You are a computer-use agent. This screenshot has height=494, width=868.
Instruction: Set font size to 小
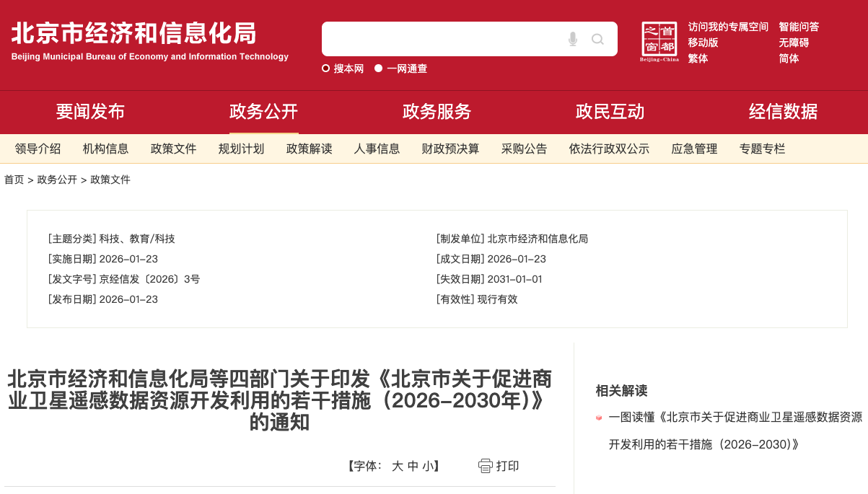pyautogui.click(x=428, y=466)
